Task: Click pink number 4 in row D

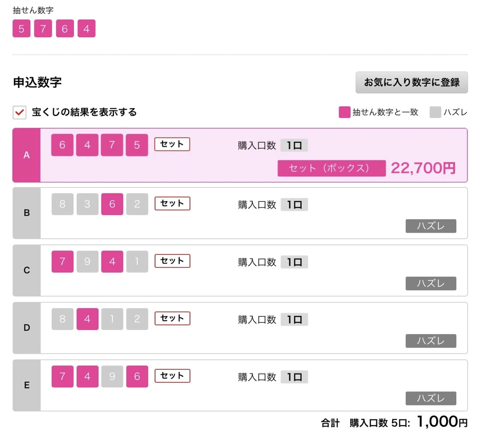Action: (x=87, y=319)
